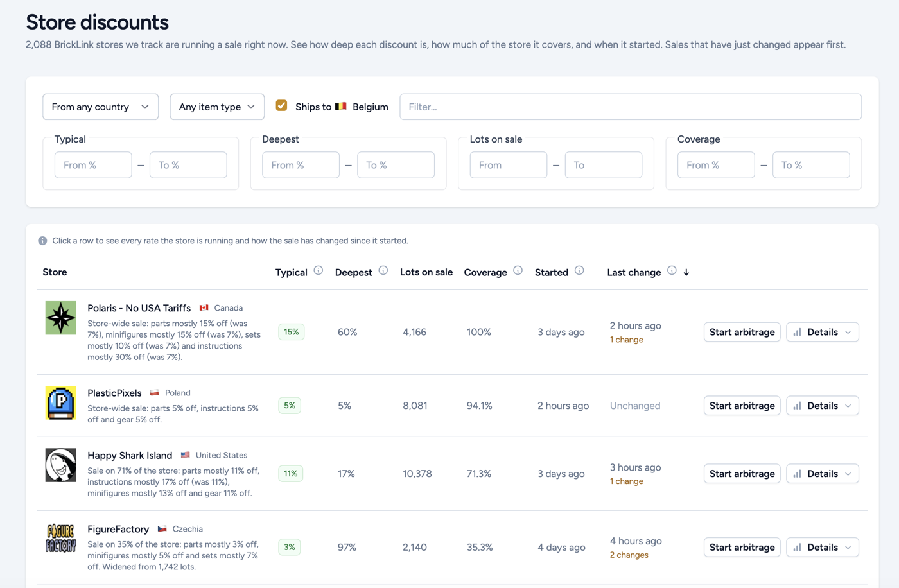This screenshot has height=588, width=899.
Task: Click the bar chart icon in PlasticPixels Details
Action: (798, 406)
